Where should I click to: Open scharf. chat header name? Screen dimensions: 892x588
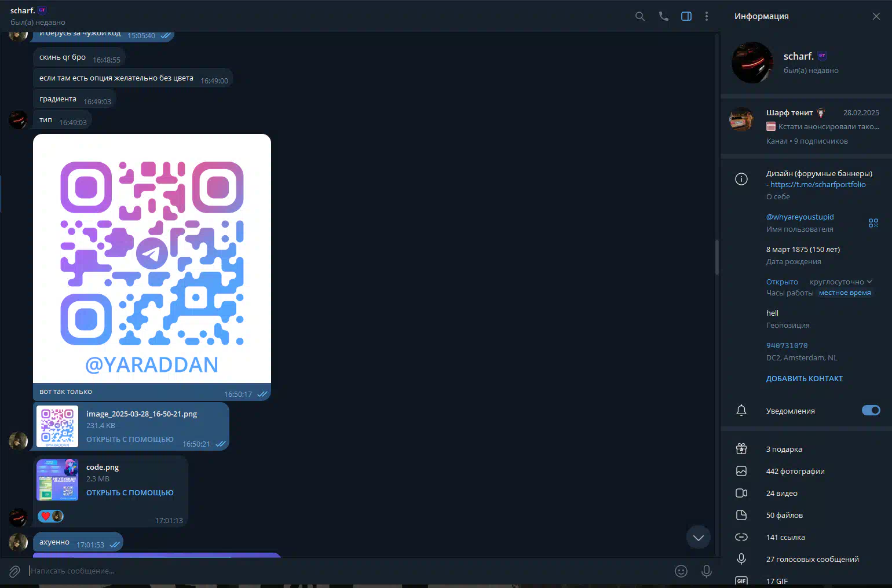(23, 10)
